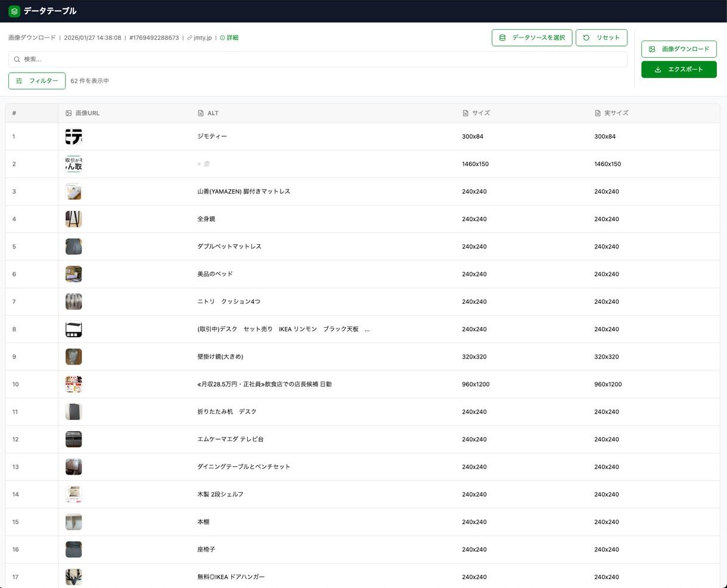Click the link icon beside jmty.jp
727x588 pixels.
tap(189, 38)
